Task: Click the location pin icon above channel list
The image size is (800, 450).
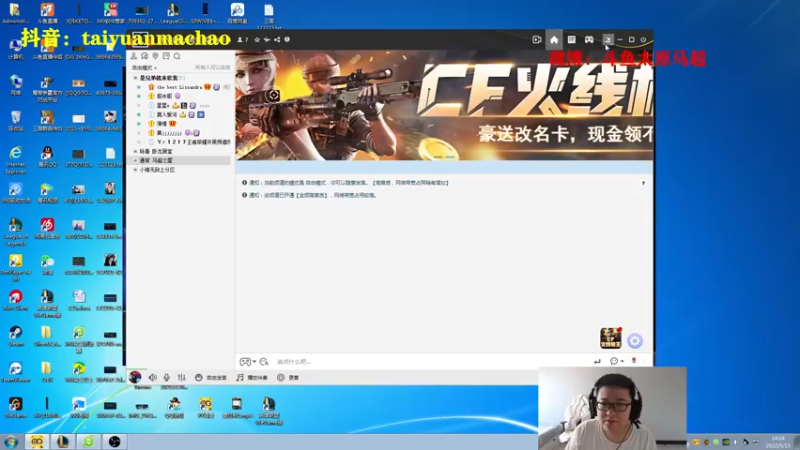Action: click(155, 56)
